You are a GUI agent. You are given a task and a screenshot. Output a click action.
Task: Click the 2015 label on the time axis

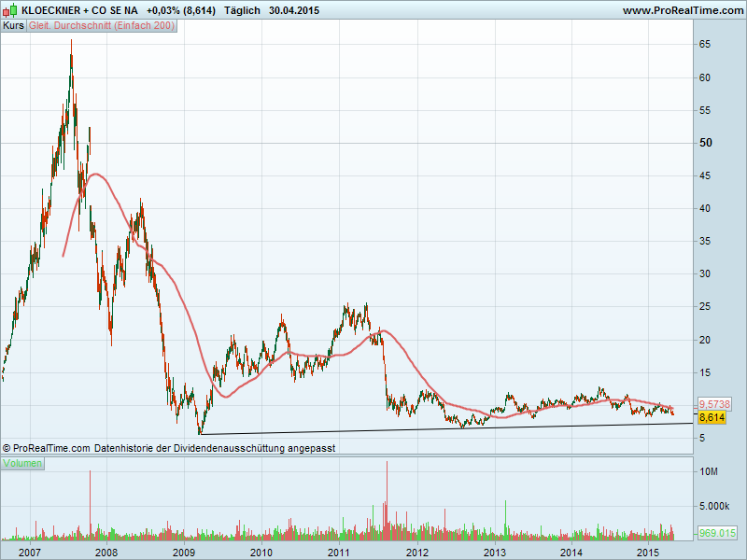point(649,553)
